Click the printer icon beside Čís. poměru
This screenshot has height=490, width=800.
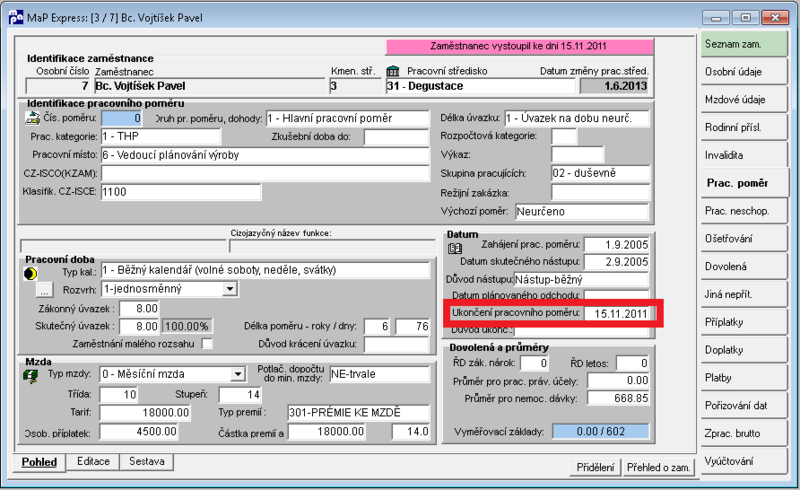tap(32, 118)
